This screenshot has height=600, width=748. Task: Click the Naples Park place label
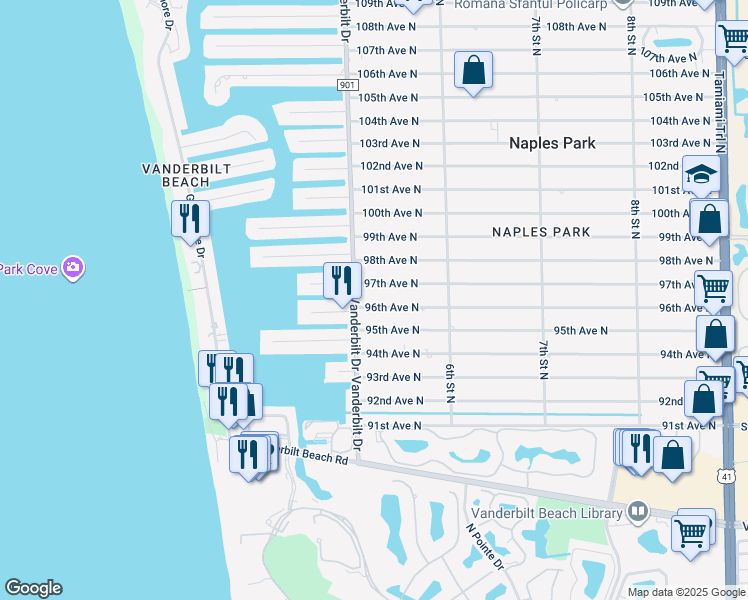552,143
